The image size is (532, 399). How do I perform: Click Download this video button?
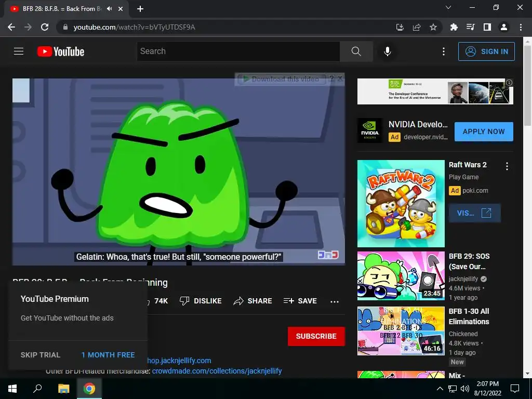(282, 79)
